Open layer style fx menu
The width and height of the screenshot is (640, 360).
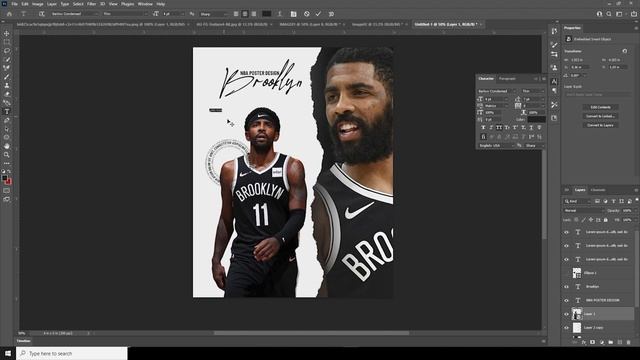[x=584, y=342]
